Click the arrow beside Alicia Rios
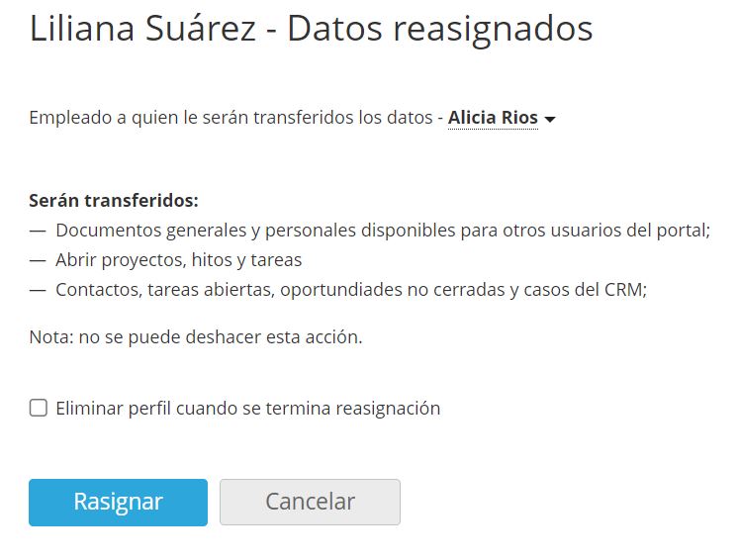Image resolution: width=738 pixels, height=560 pixels. [x=550, y=119]
